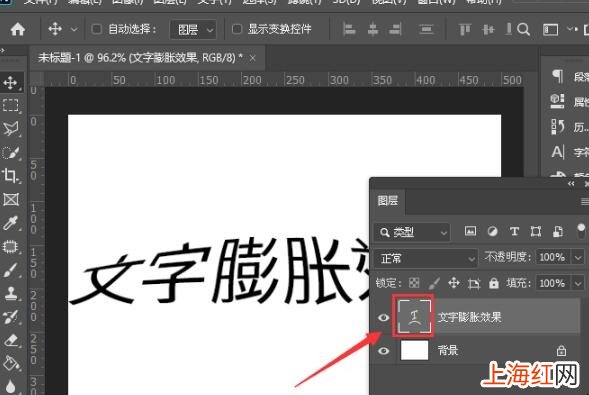Select the Eyedropper tool

tap(10, 223)
